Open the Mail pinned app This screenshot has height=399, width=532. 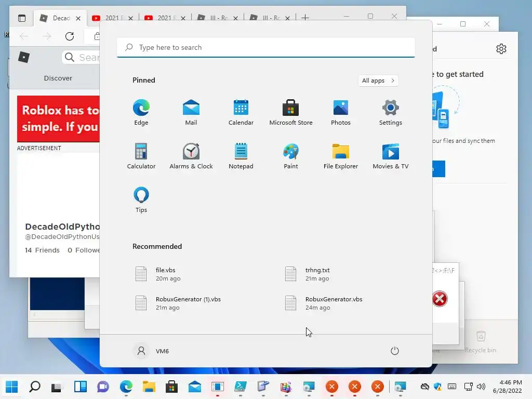191,113
